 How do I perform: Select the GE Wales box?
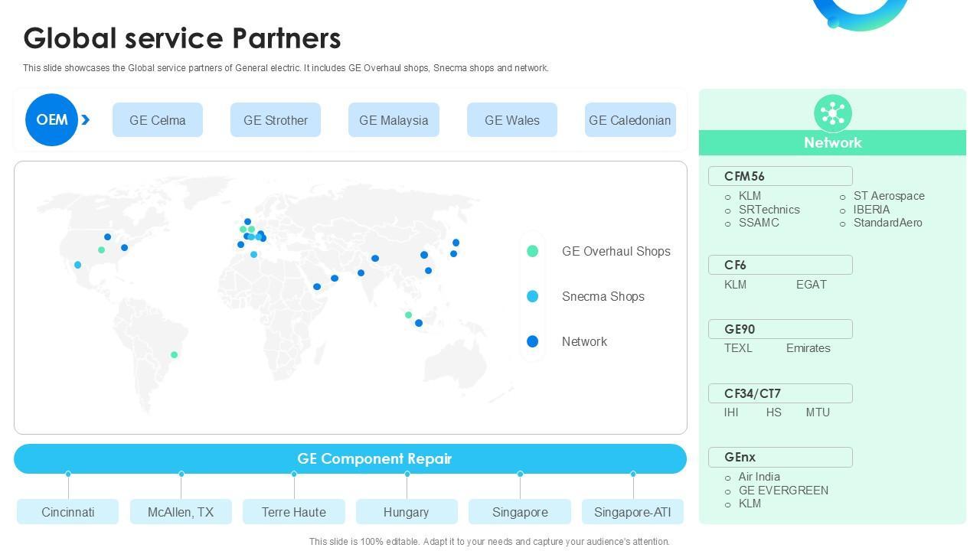(x=512, y=120)
